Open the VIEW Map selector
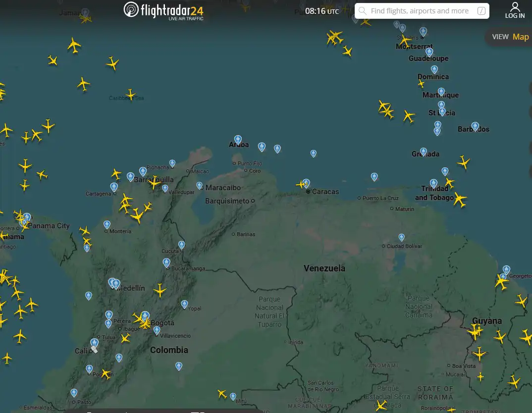The width and height of the screenshot is (532, 413). click(x=510, y=37)
